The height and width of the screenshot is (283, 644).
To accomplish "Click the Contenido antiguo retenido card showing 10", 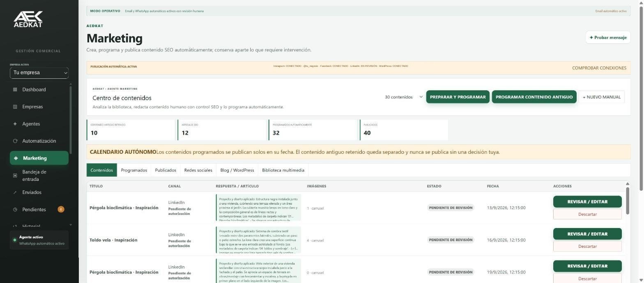I will [x=131, y=130].
